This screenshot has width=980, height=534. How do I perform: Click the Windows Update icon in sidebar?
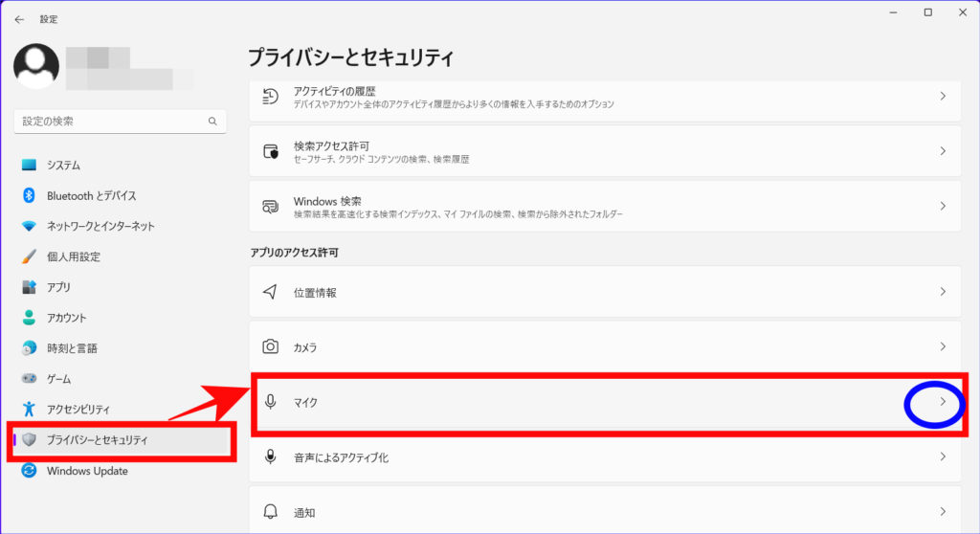coord(29,471)
